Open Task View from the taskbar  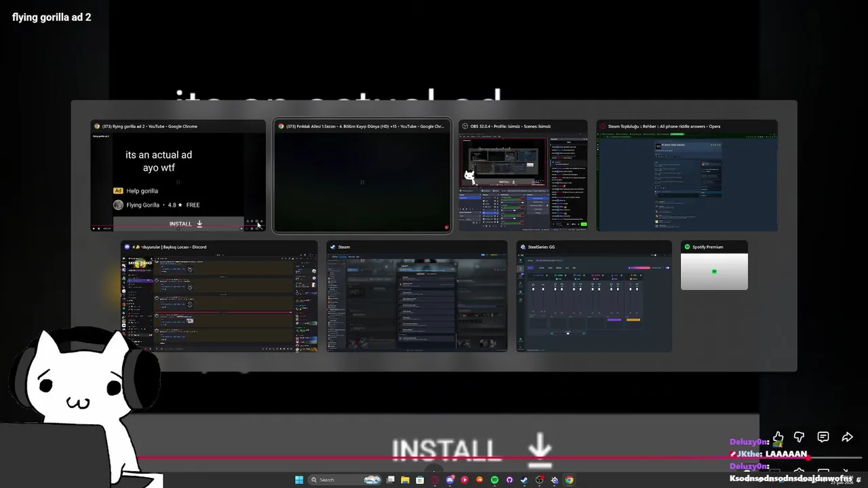(x=391, y=480)
